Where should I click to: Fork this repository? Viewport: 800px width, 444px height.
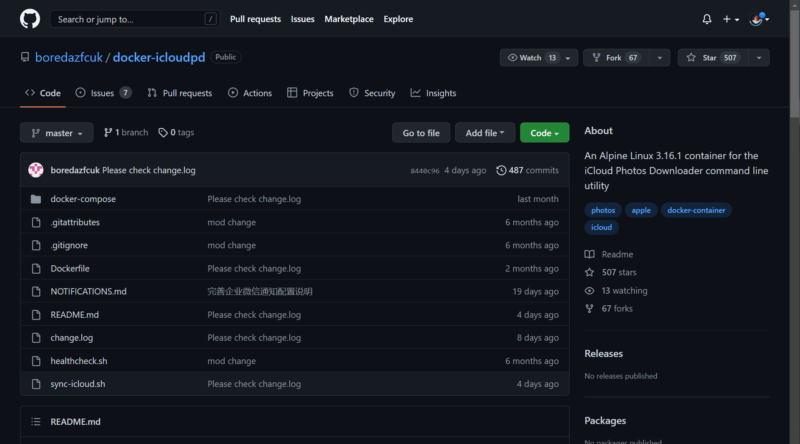point(616,58)
